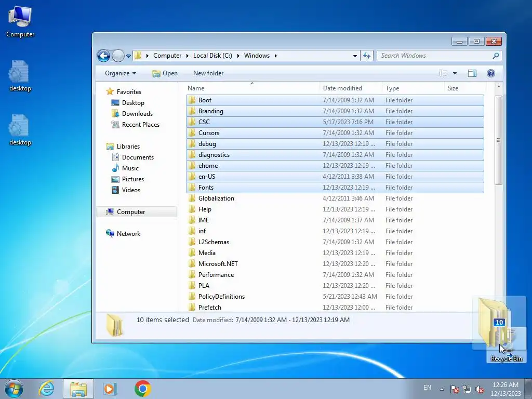Select Libraries in the navigation pane
Image resolution: width=532 pixels, height=399 pixels.
click(128, 147)
